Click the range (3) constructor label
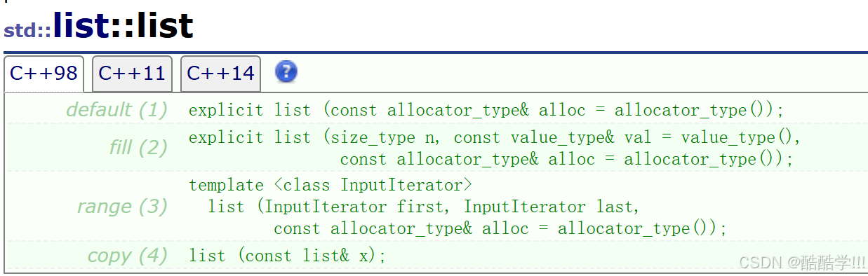This screenshot has height=276, width=868. [123, 207]
